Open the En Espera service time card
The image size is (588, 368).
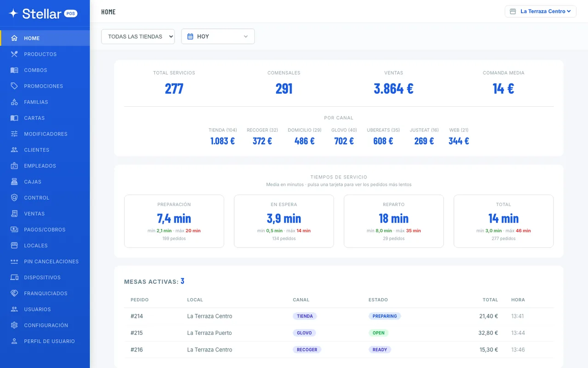[x=284, y=221]
